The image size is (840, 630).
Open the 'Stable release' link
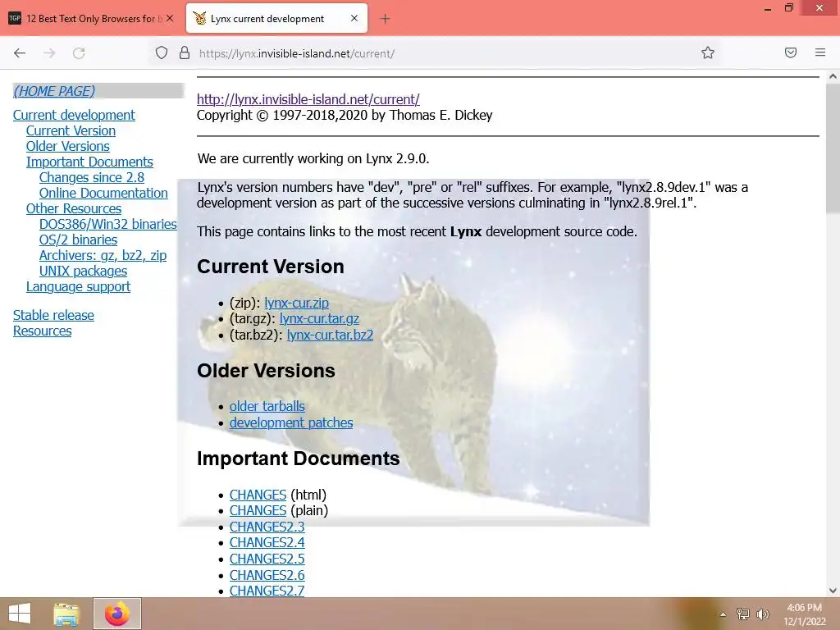coord(53,316)
